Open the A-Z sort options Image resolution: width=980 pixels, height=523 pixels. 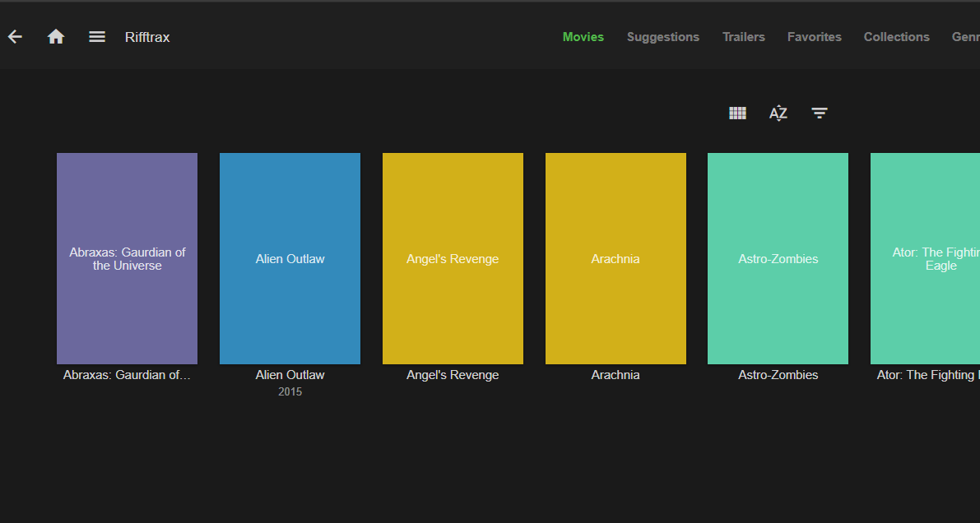pos(778,113)
